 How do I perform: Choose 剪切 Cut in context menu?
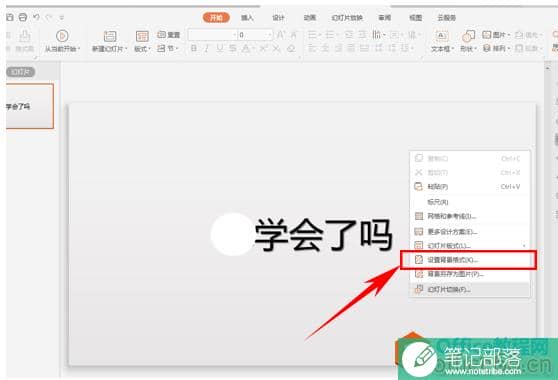click(469, 173)
